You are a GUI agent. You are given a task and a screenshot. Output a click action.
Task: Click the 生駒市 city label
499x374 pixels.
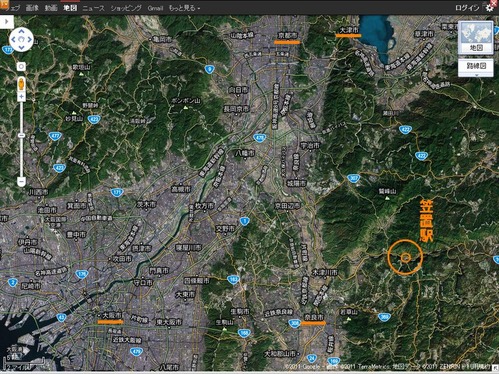(x=239, y=312)
